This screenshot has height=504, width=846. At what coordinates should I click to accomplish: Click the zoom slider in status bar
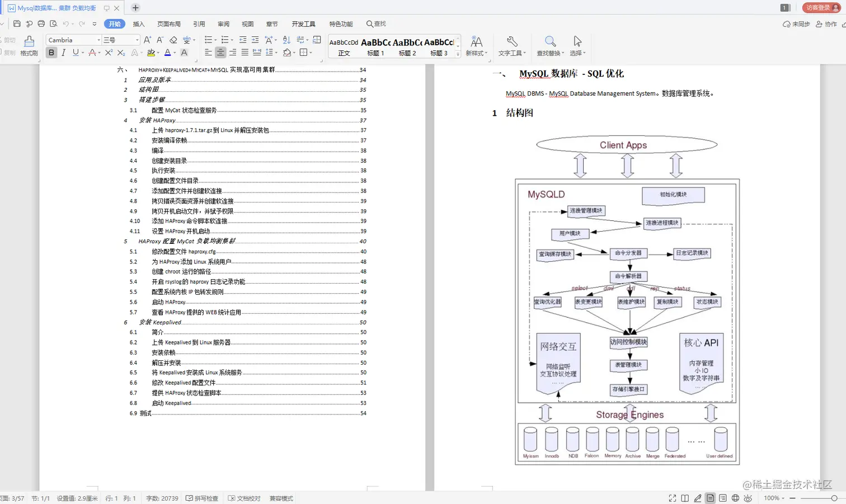pos(817,498)
